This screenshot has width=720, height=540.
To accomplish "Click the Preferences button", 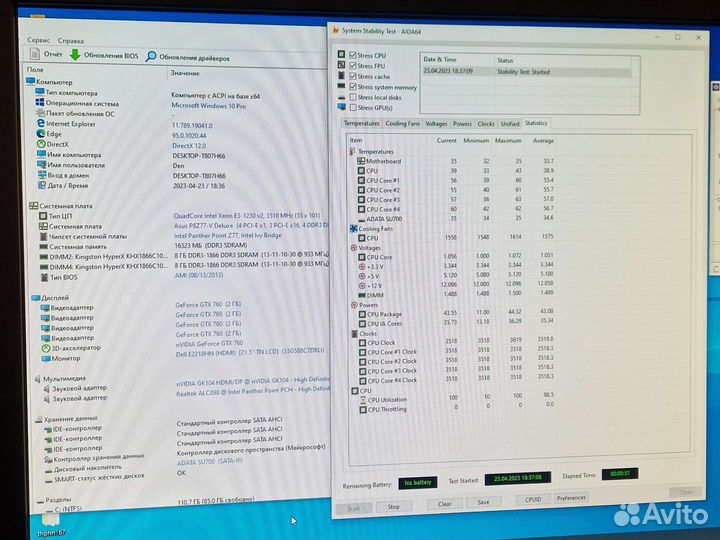I will [571, 498].
